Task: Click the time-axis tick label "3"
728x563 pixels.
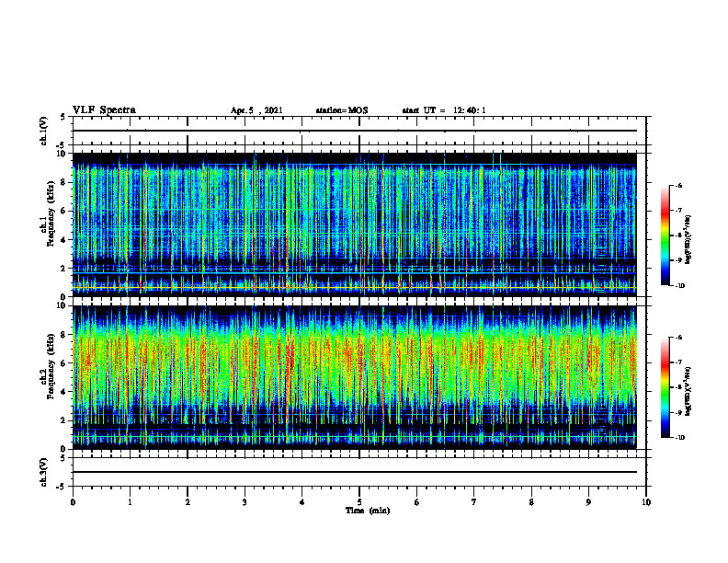Action: 245,502
